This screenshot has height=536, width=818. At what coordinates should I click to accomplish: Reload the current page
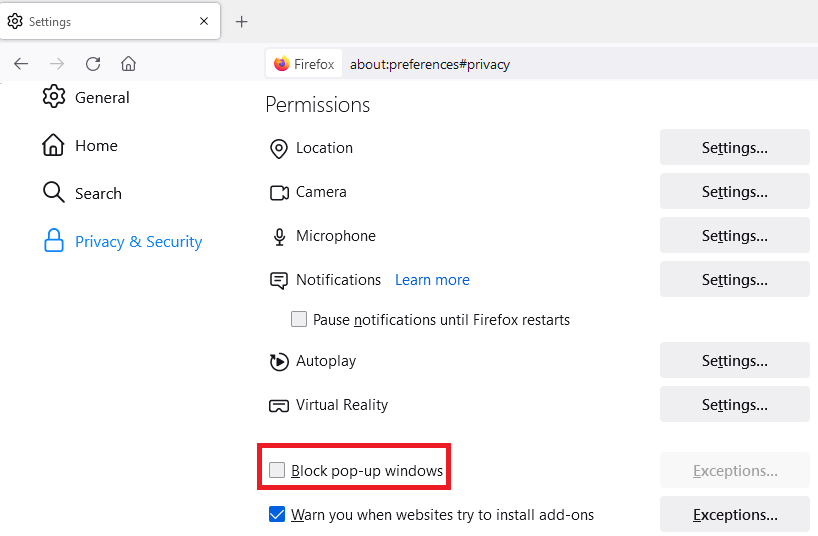[x=93, y=64]
